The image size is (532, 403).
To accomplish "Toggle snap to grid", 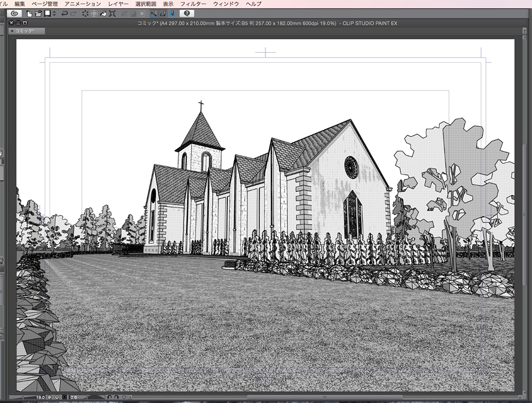I will [172, 14].
